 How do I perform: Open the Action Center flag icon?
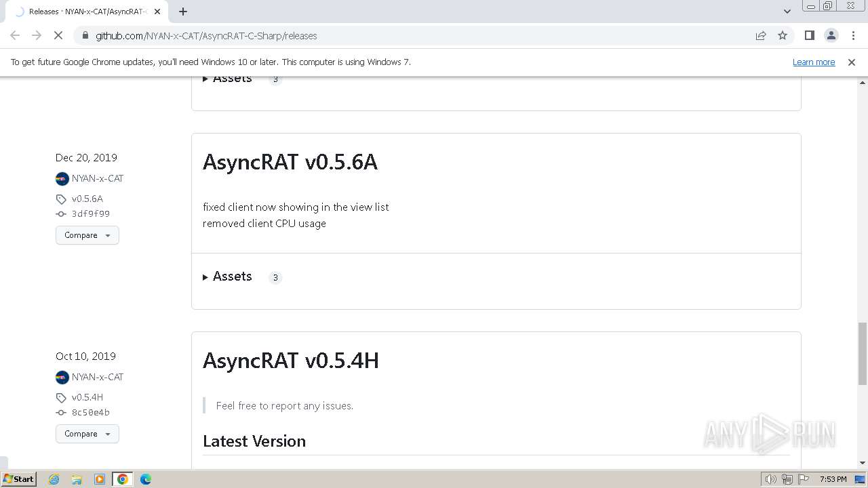[804, 479]
